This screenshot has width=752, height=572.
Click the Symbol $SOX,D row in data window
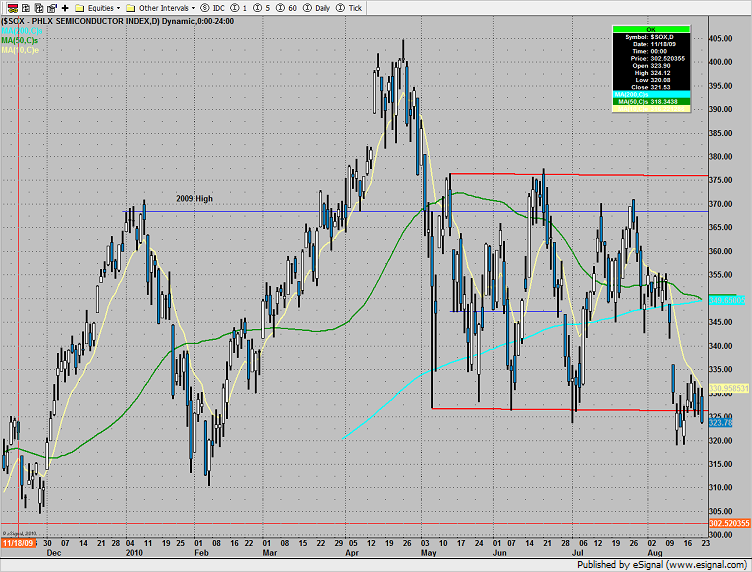pos(651,37)
